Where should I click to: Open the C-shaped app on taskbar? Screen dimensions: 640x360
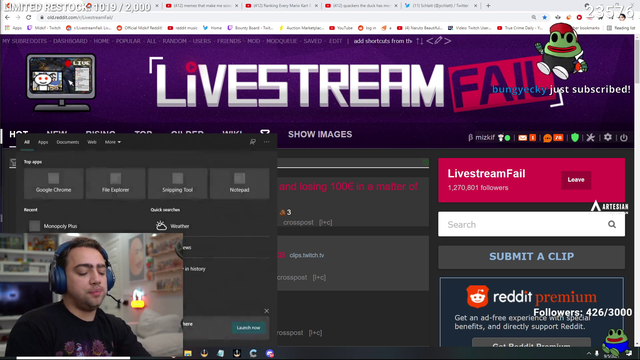(253, 353)
